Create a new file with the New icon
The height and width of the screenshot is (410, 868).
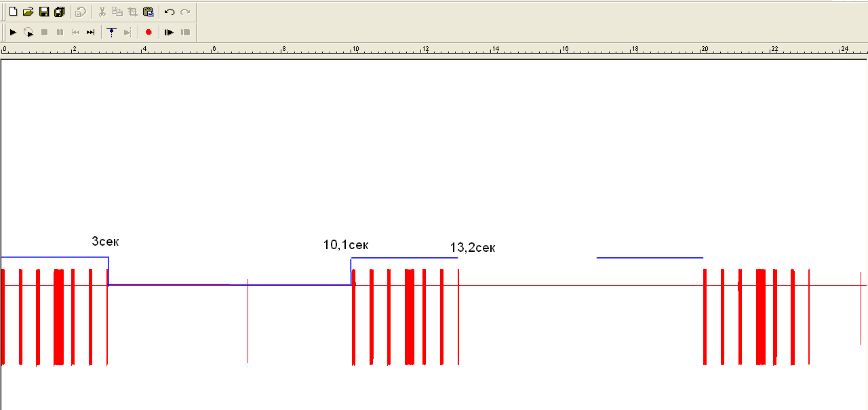click(x=13, y=12)
